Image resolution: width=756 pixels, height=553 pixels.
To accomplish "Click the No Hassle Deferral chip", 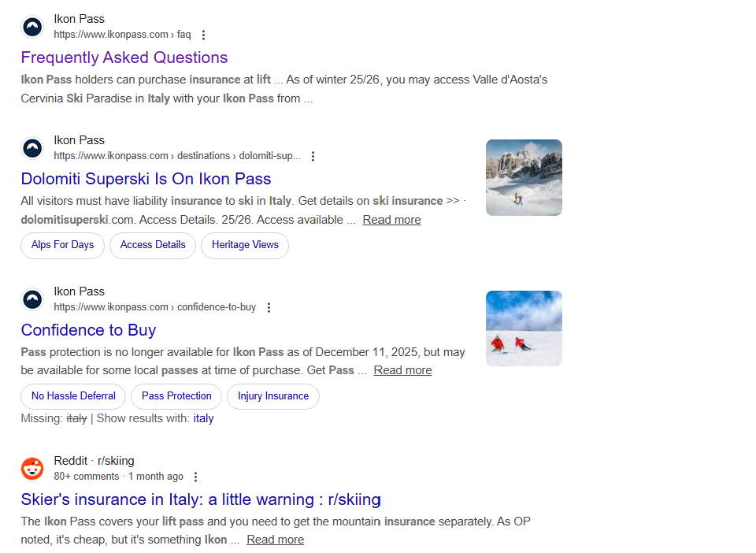I will [x=73, y=396].
